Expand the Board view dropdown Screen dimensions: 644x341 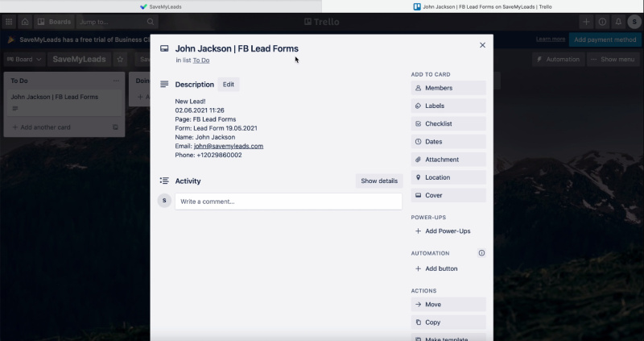coord(24,59)
